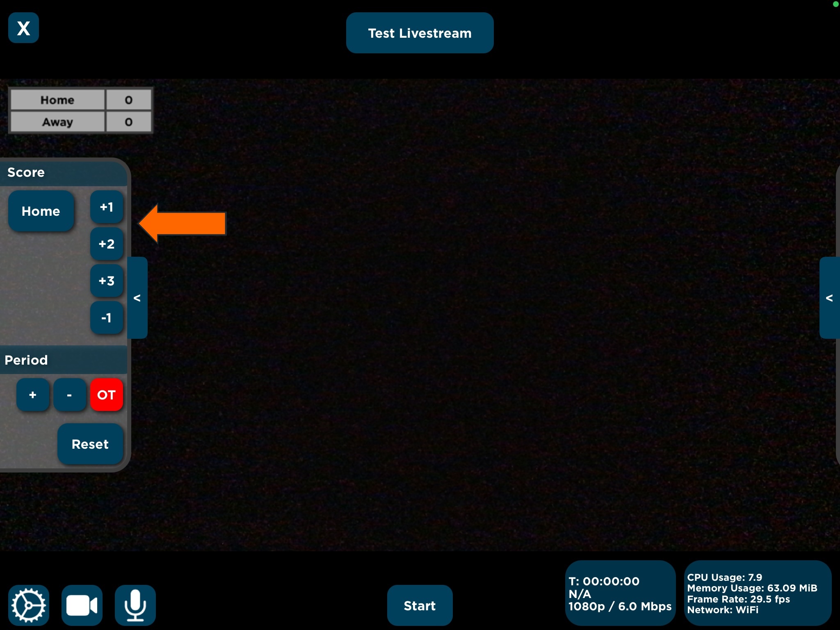This screenshot has height=630, width=840.
Task: Increment the period with the plus stepper
Action: tap(33, 395)
